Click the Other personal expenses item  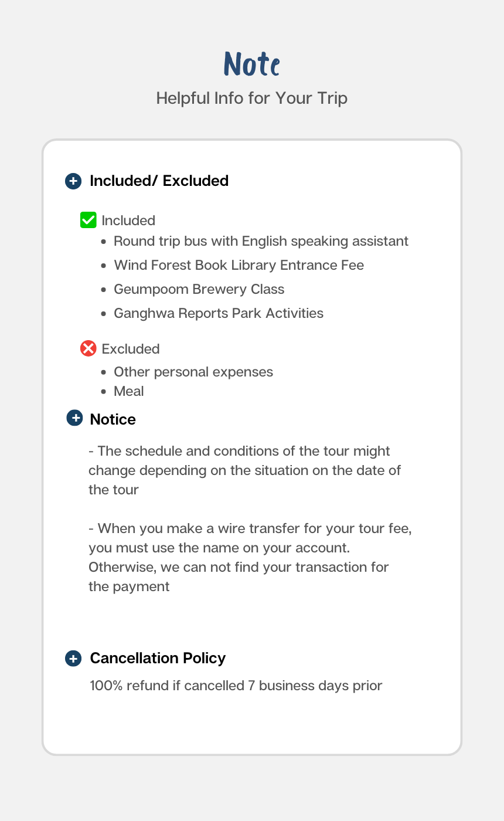pyautogui.click(x=193, y=372)
